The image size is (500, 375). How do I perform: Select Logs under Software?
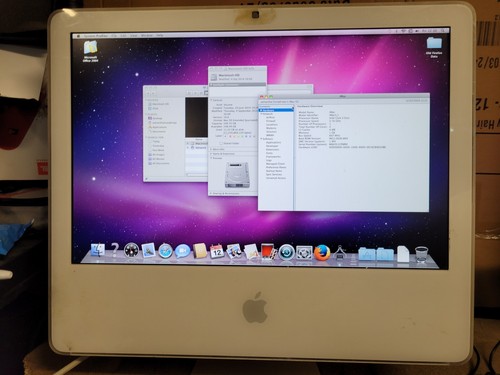click(269, 160)
